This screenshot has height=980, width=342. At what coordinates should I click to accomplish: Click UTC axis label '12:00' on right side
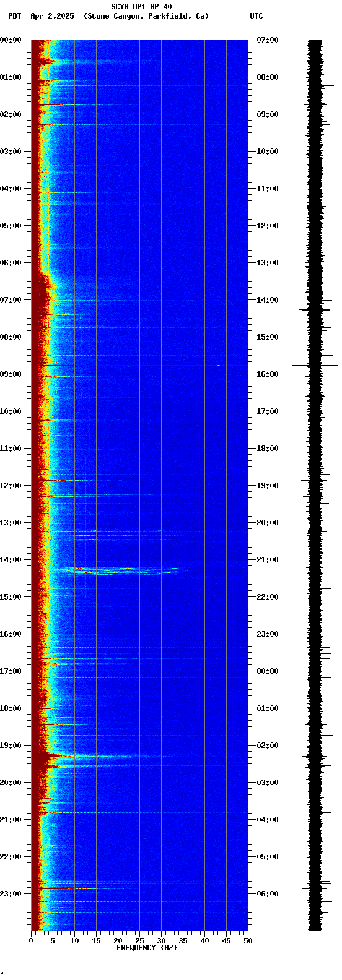[x=268, y=226]
